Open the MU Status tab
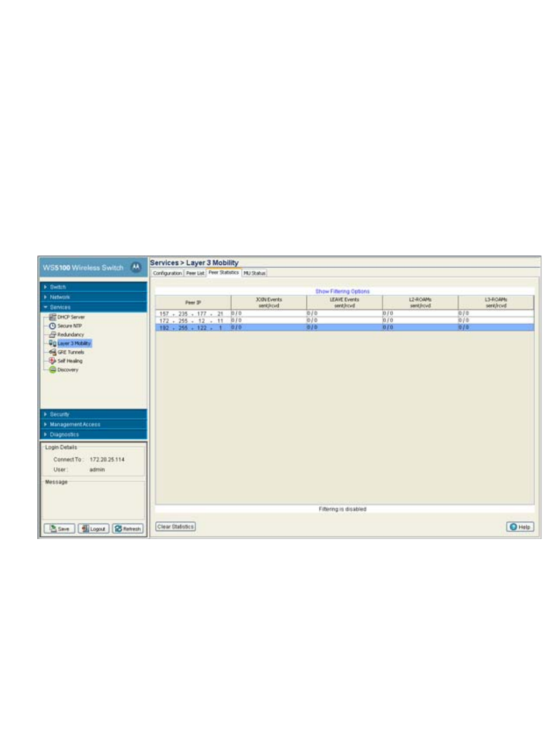Screen dimensions: 546x756 coord(254,273)
